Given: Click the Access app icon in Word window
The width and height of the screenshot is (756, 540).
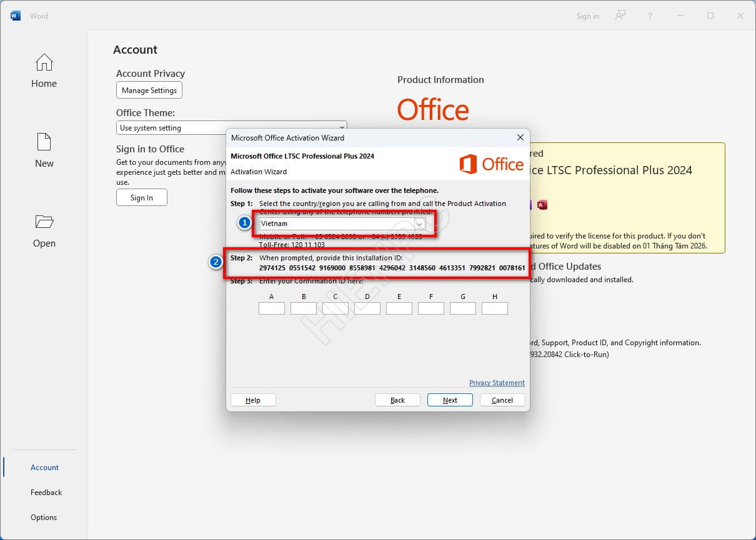Looking at the screenshot, I should pos(542,205).
